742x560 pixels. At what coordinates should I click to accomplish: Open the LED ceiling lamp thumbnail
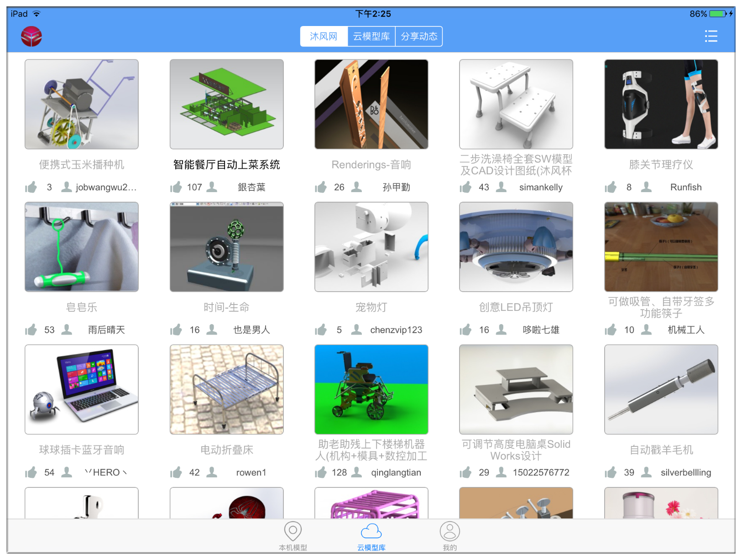(x=516, y=247)
